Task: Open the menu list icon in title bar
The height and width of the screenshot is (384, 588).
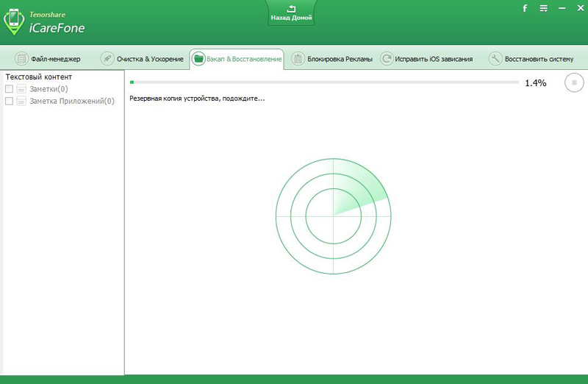Action: pyautogui.click(x=543, y=8)
